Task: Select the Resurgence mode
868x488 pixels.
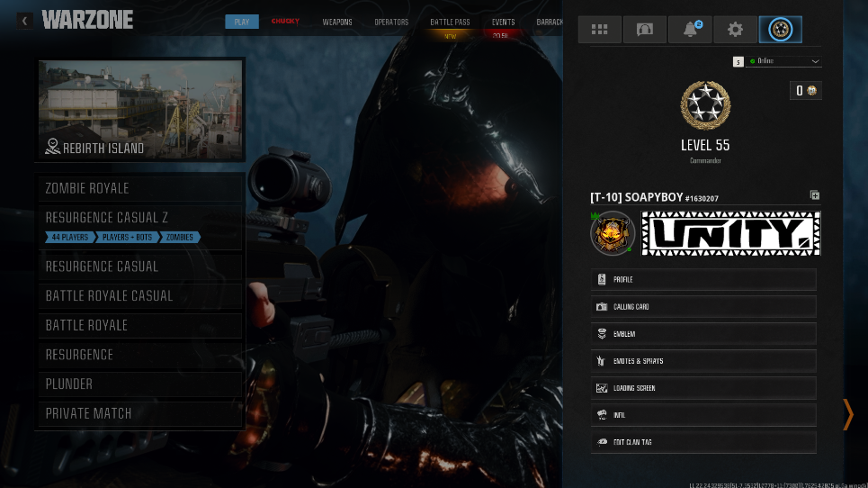Action: click(x=140, y=355)
